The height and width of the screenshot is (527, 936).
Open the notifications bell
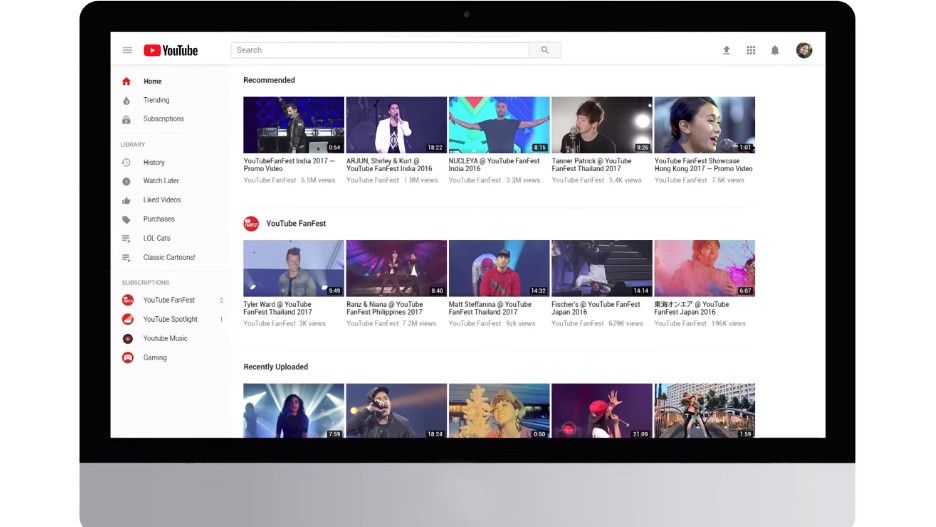coord(775,50)
